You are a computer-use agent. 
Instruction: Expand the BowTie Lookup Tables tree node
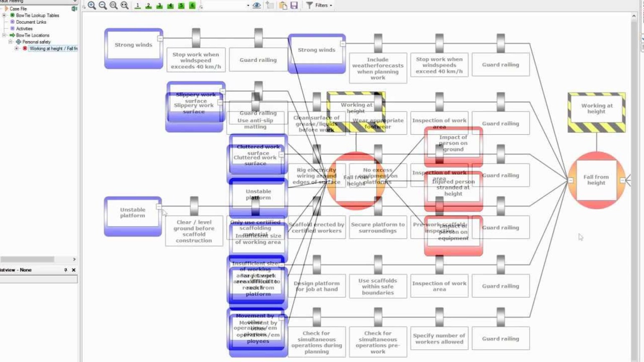coord(4,16)
